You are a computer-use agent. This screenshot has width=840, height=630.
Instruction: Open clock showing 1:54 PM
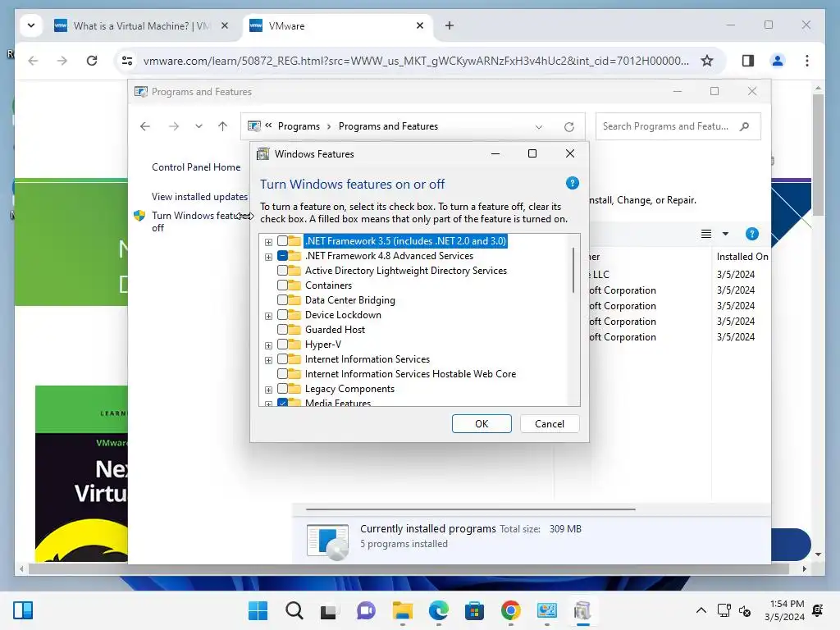(784, 610)
